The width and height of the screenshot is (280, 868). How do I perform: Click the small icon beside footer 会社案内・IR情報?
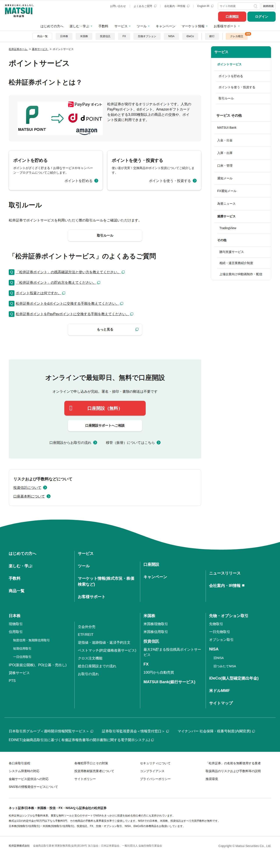tap(243, 586)
